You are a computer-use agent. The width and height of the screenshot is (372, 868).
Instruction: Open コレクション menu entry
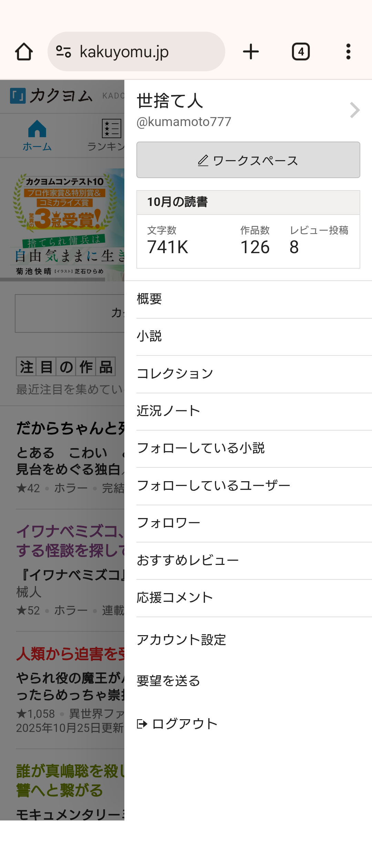[175, 374]
